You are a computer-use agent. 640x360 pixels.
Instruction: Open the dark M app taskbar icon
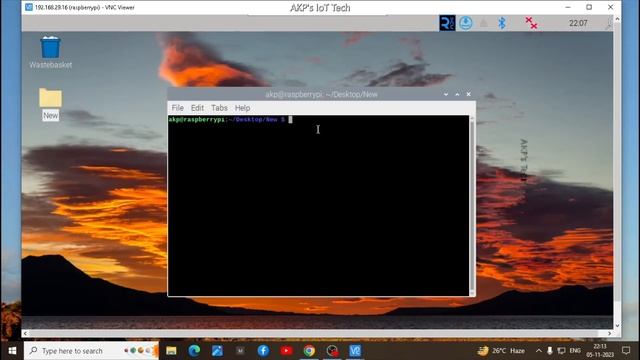(240, 351)
